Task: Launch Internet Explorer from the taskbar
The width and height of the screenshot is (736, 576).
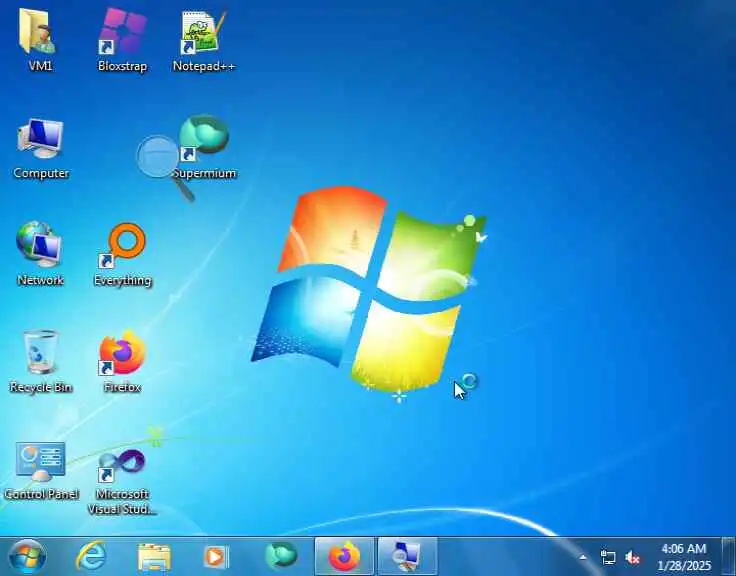Action: (91, 557)
